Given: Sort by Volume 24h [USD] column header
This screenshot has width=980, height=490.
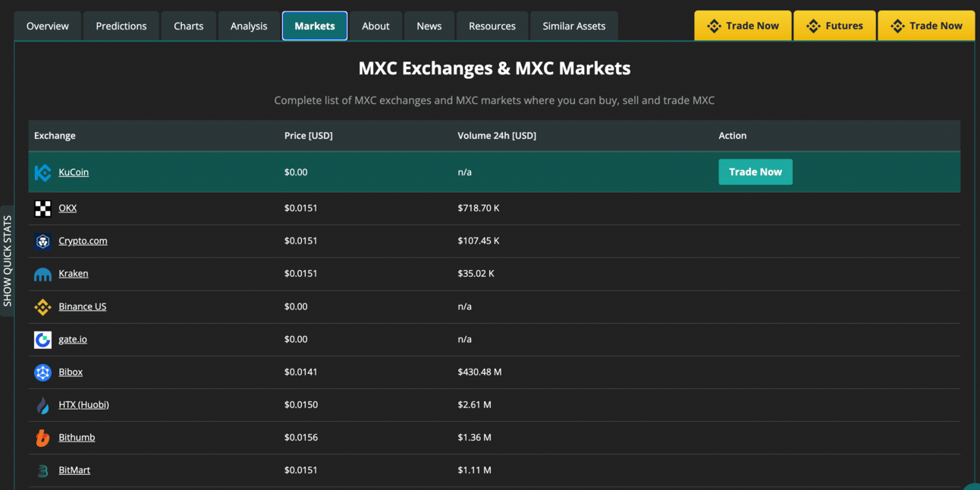Looking at the screenshot, I should tap(497, 136).
